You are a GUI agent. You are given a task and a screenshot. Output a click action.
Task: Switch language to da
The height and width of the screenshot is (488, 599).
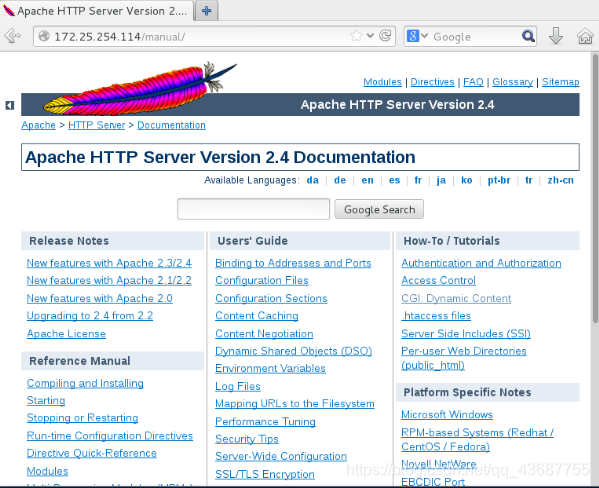coord(312,180)
